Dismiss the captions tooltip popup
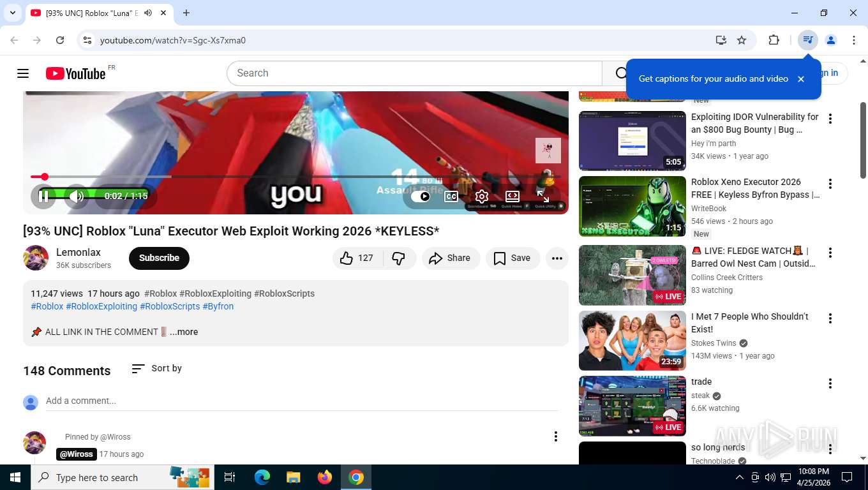The width and height of the screenshot is (868, 490). 801,79
